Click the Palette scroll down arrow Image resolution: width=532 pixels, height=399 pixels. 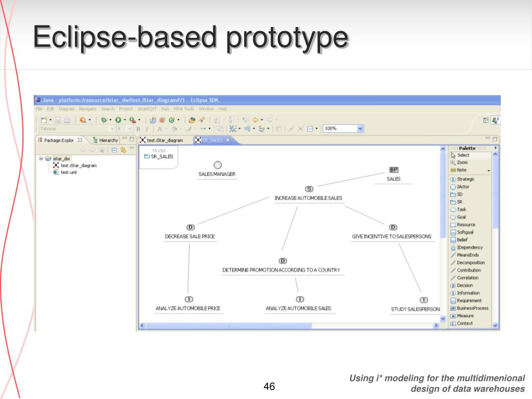click(x=495, y=326)
